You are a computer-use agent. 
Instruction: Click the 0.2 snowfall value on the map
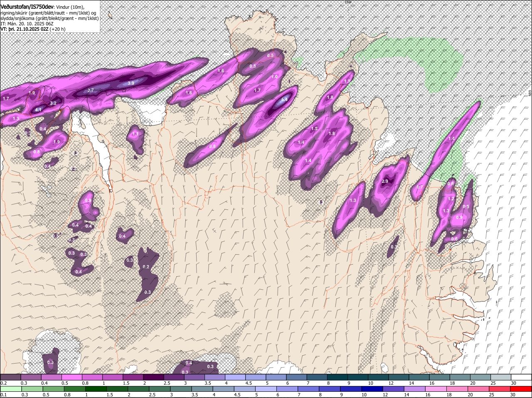146,267
